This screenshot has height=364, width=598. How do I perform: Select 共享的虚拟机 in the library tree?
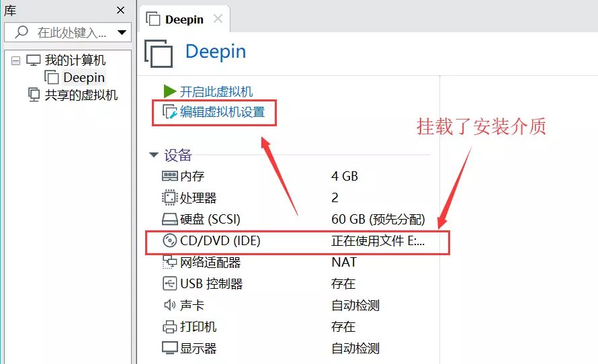[81, 95]
